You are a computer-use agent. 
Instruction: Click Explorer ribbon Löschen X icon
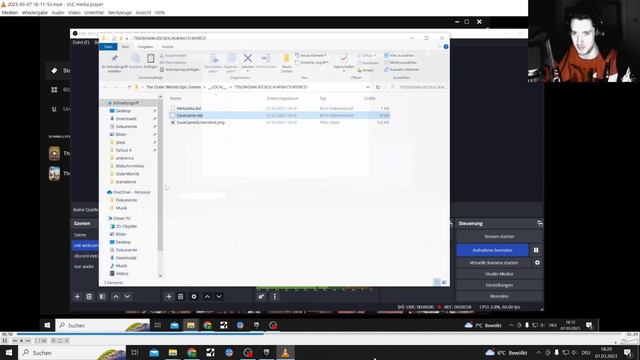coord(247,59)
